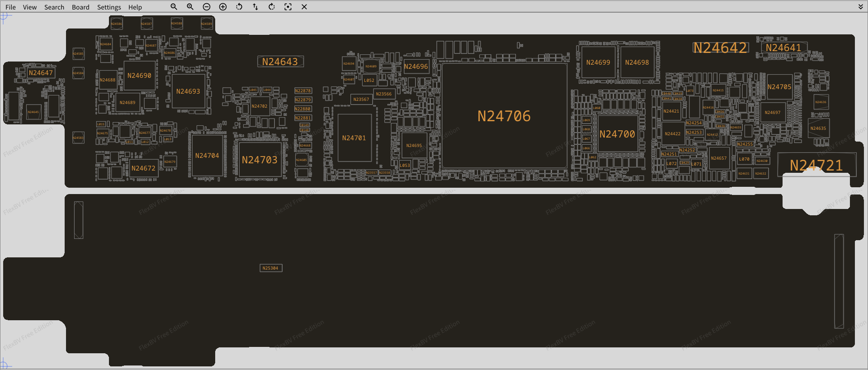This screenshot has height=370, width=868.
Task: Select component N24703 on the board
Action: (259, 160)
